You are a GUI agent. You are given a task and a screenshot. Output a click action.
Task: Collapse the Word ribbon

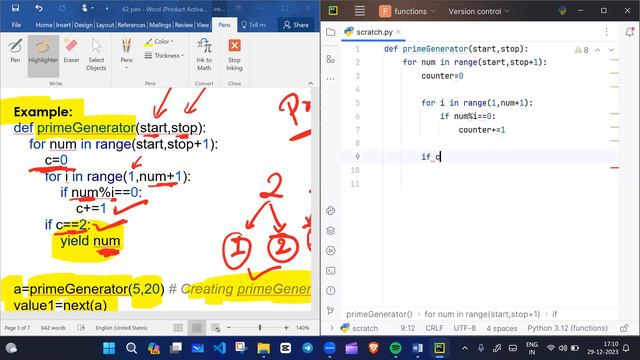tap(311, 83)
